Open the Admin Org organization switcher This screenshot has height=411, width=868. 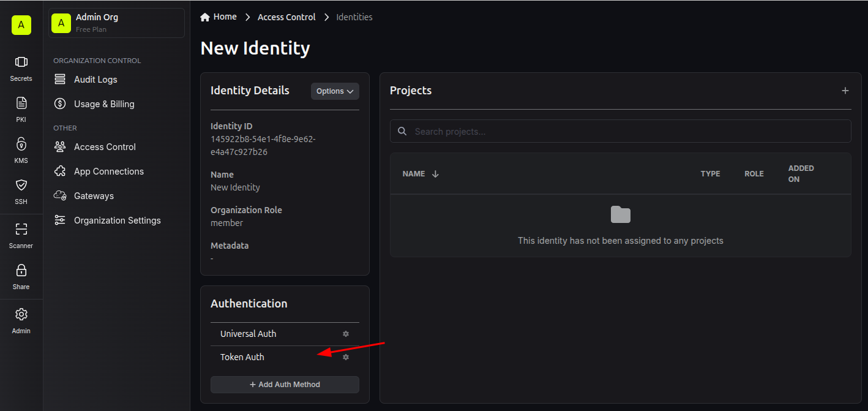[x=116, y=23]
